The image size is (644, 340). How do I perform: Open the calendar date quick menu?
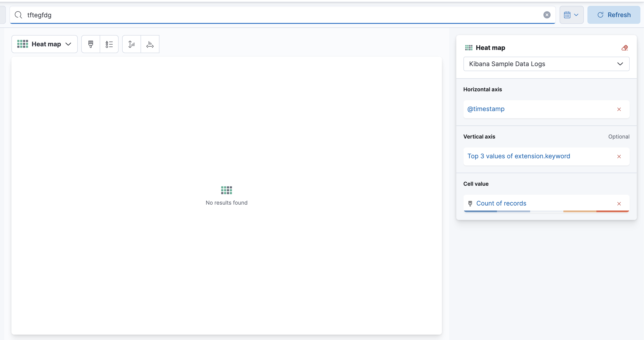click(571, 15)
